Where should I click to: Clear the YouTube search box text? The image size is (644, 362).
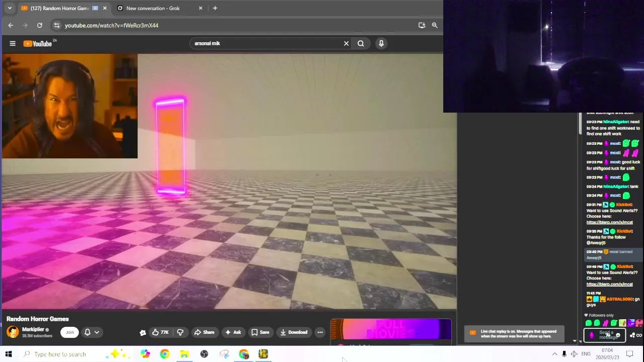coord(346,44)
